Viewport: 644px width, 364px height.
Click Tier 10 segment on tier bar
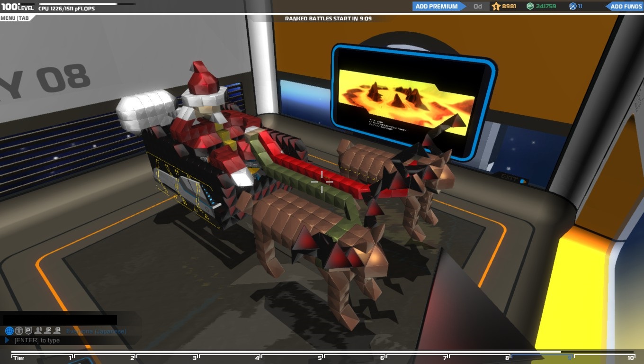[x=605, y=357]
